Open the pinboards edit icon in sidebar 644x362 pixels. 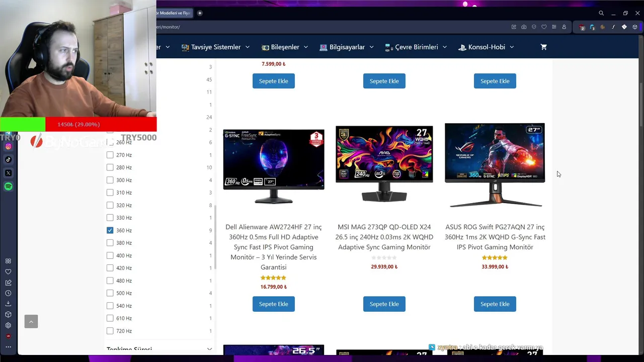[8, 283]
